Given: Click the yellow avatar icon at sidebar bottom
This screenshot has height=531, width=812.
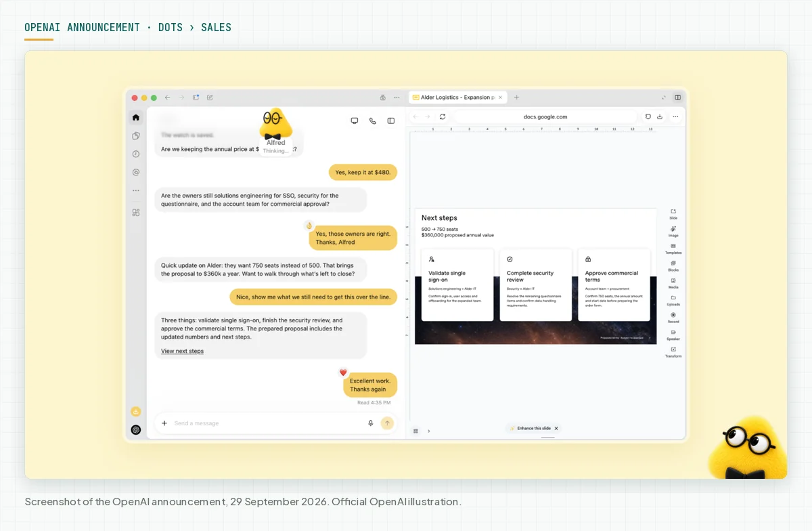Looking at the screenshot, I should click(x=136, y=411).
